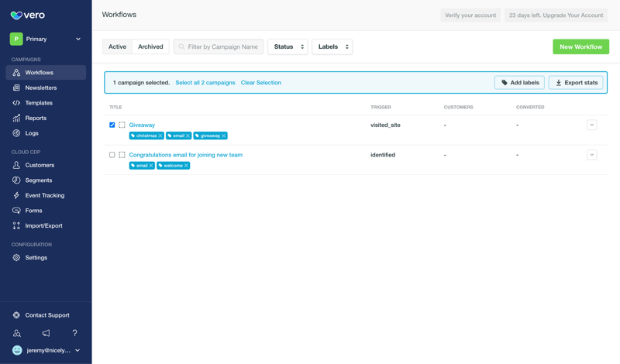Switch to the Archived tab

pos(150,46)
